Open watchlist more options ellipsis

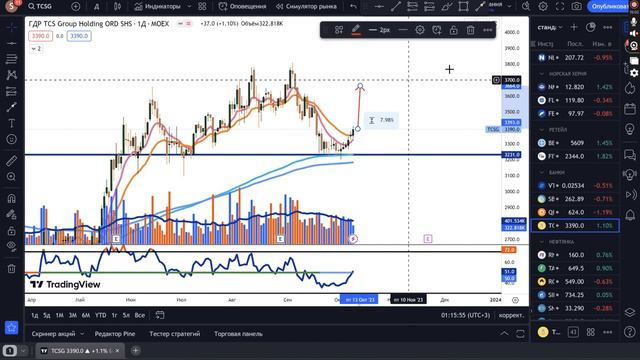pyautogui.click(x=608, y=27)
